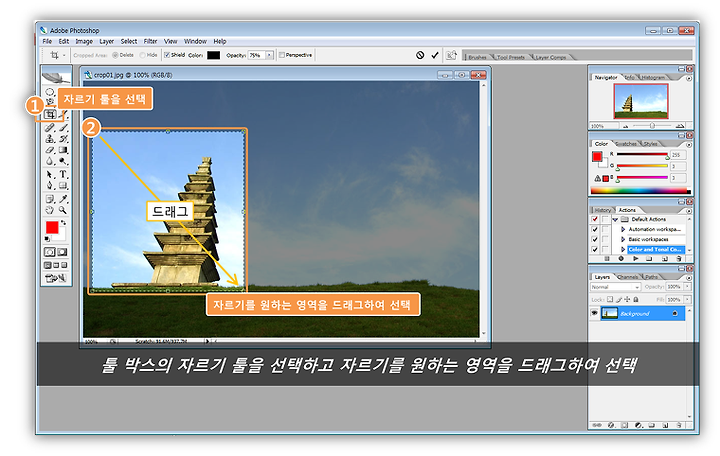Screen dimensions: 720x456
Task: Select the Eyedropper tool
Action: click(x=63, y=199)
